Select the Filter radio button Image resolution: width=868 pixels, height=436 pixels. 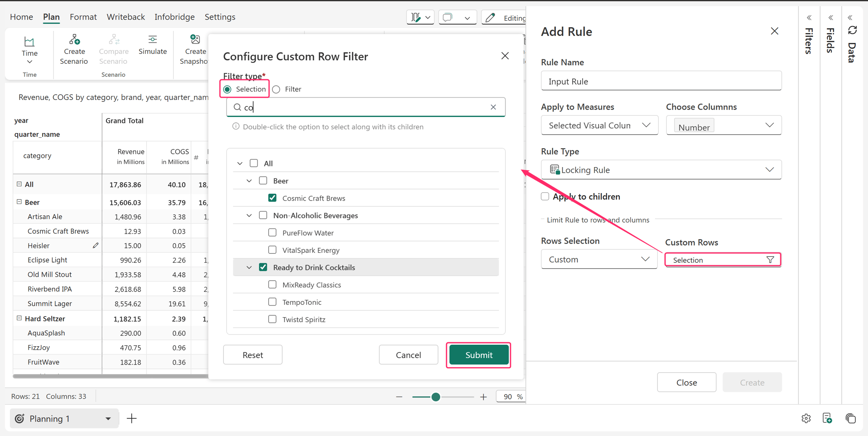276,89
